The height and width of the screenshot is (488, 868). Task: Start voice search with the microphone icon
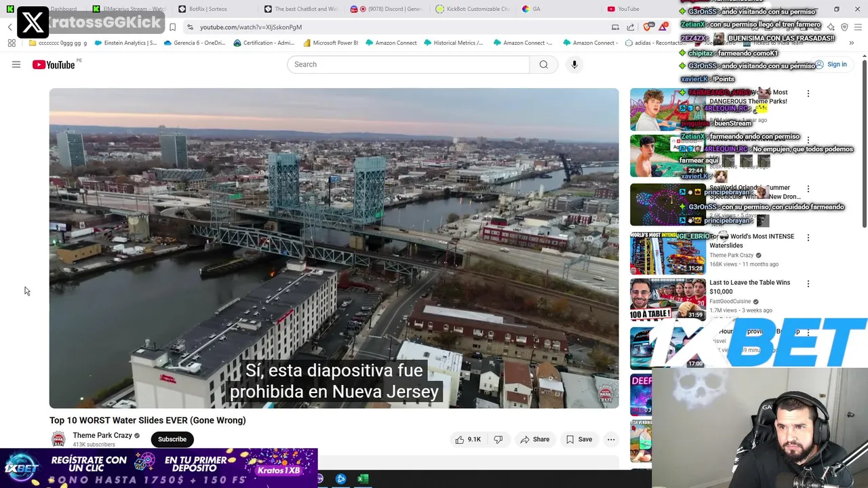574,64
